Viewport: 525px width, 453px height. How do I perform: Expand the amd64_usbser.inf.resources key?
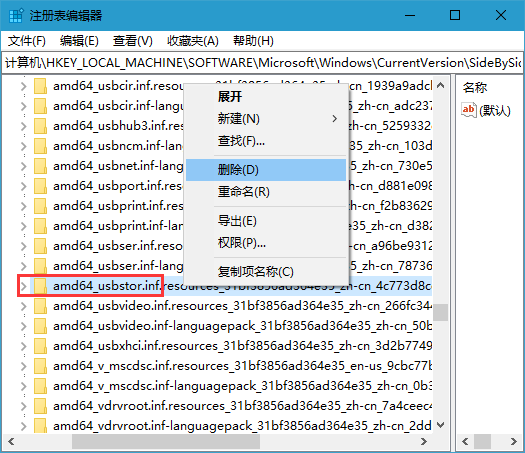(x=23, y=246)
